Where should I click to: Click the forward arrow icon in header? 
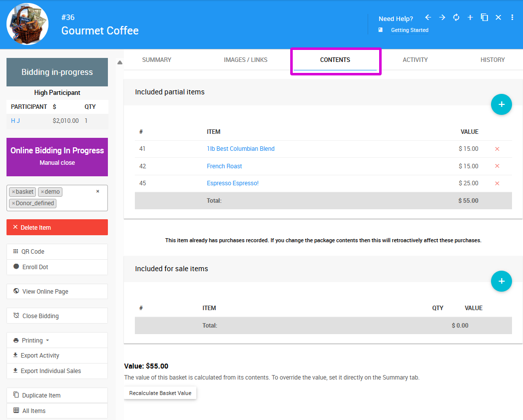[442, 17]
